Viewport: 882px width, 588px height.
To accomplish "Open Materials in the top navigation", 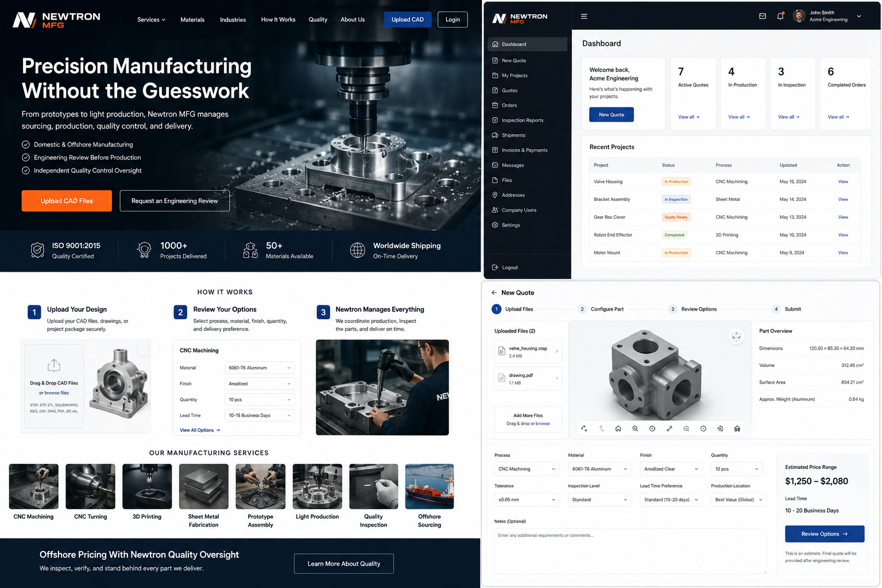I will 192,20.
